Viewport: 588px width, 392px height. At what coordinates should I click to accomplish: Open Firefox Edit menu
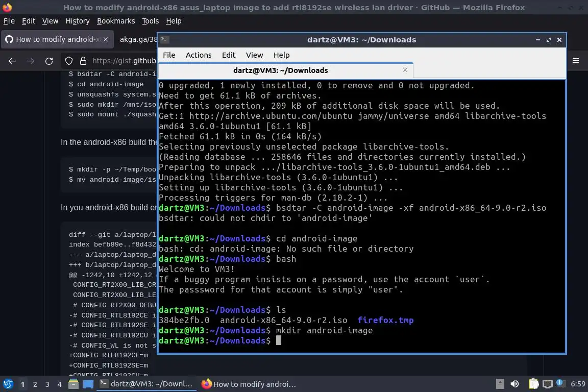click(x=29, y=21)
